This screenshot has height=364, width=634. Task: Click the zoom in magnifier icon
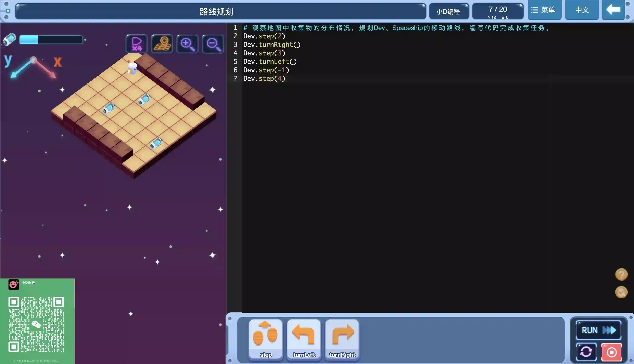[187, 44]
